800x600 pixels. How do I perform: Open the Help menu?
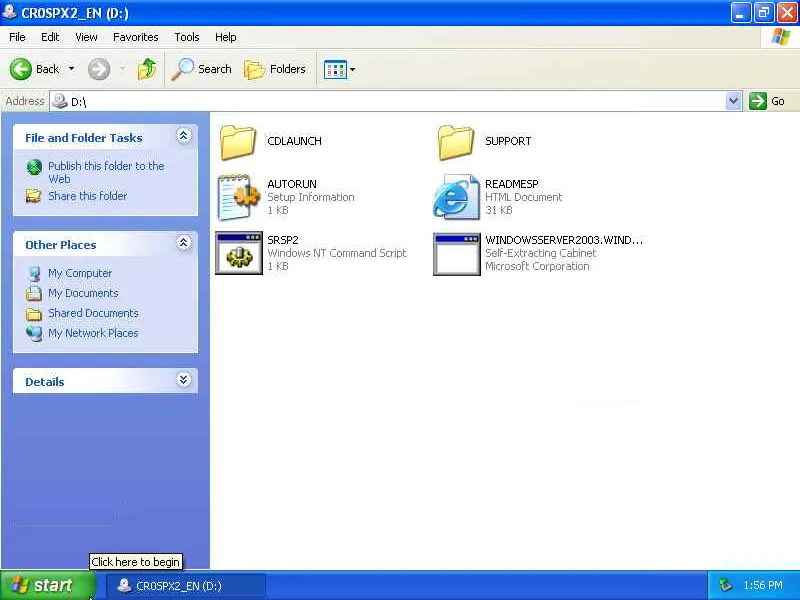[x=226, y=37]
